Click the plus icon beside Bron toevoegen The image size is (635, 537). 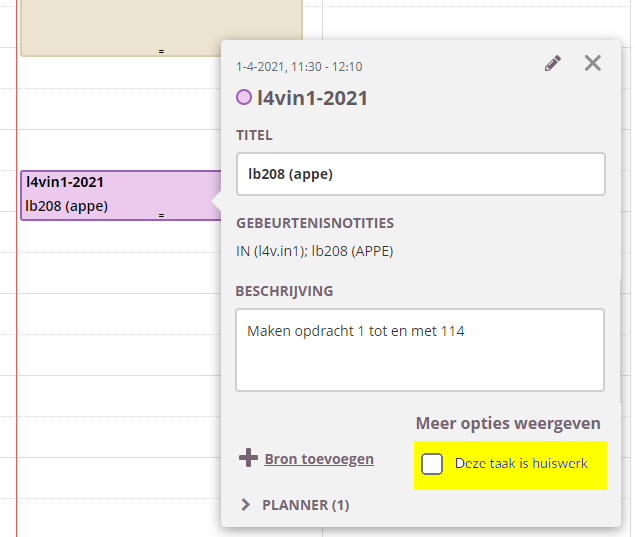[x=248, y=458]
